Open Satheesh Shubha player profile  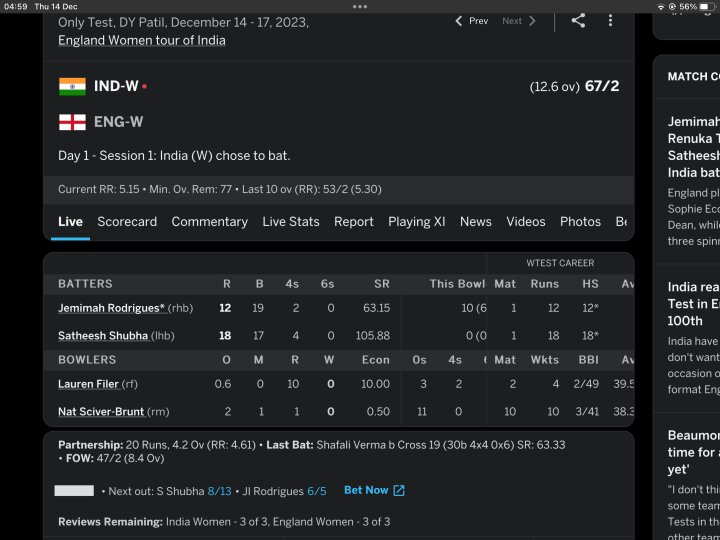[x=103, y=336]
